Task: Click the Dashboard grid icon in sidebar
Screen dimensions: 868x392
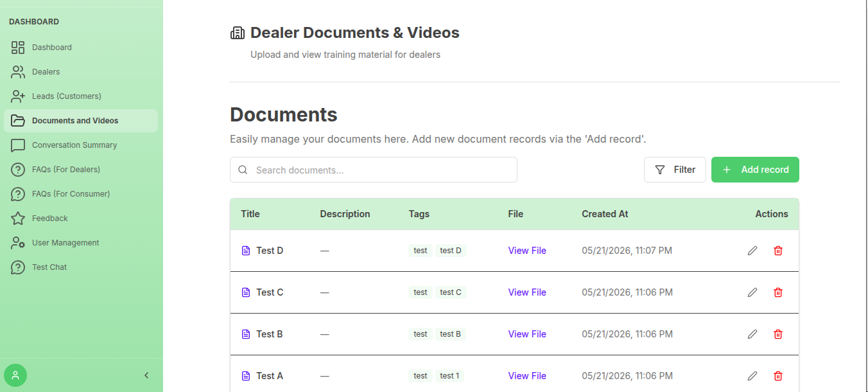Action: 18,48
